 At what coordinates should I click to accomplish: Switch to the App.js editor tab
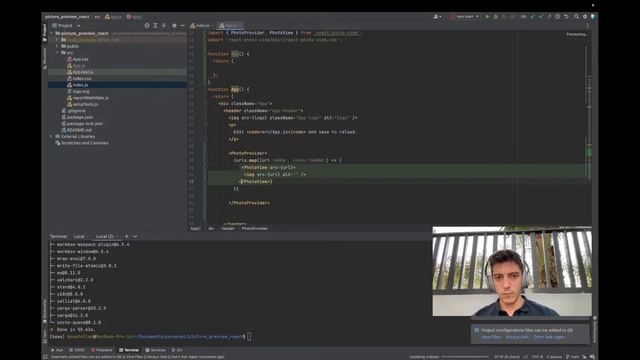coord(230,25)
